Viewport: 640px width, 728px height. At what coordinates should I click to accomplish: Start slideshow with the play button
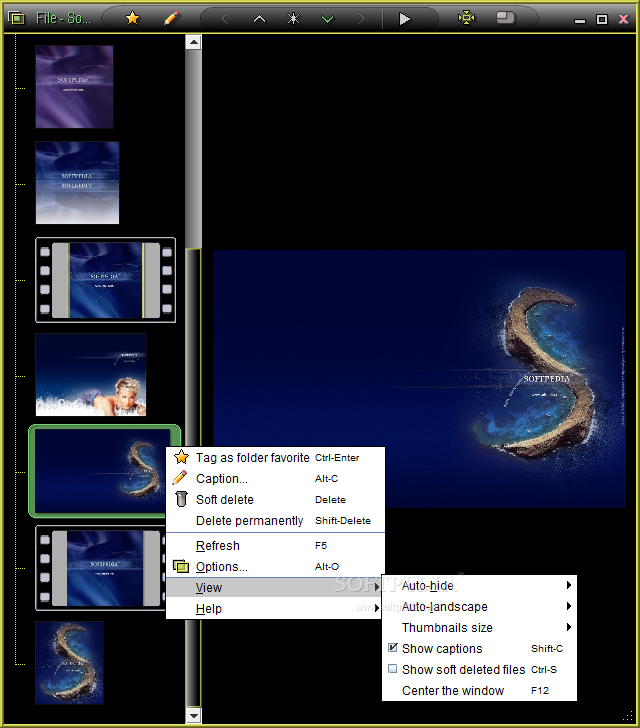coord(405,19)
